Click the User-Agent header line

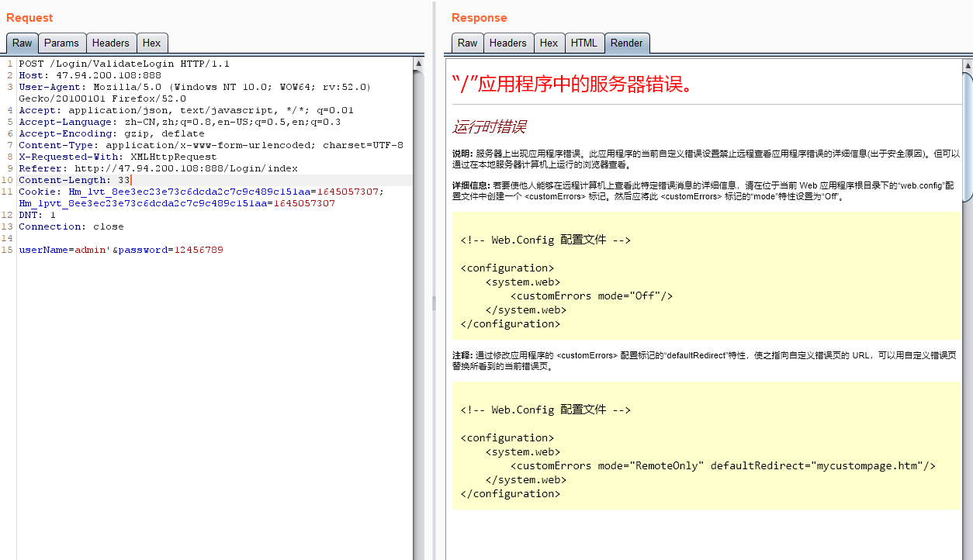coord(195,87)
